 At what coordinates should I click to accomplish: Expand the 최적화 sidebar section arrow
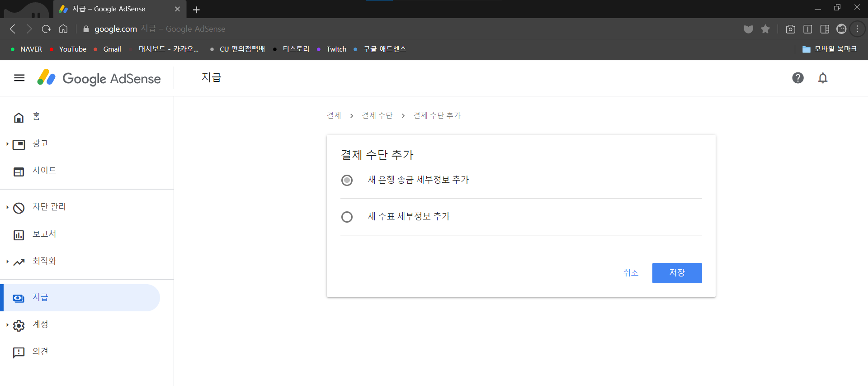coord(7,262)
